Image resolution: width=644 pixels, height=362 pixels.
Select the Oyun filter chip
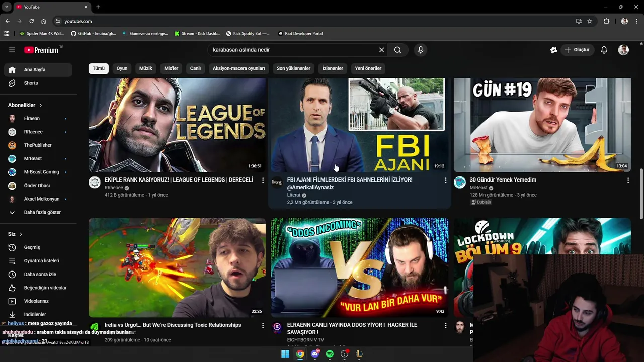(122, 68)
